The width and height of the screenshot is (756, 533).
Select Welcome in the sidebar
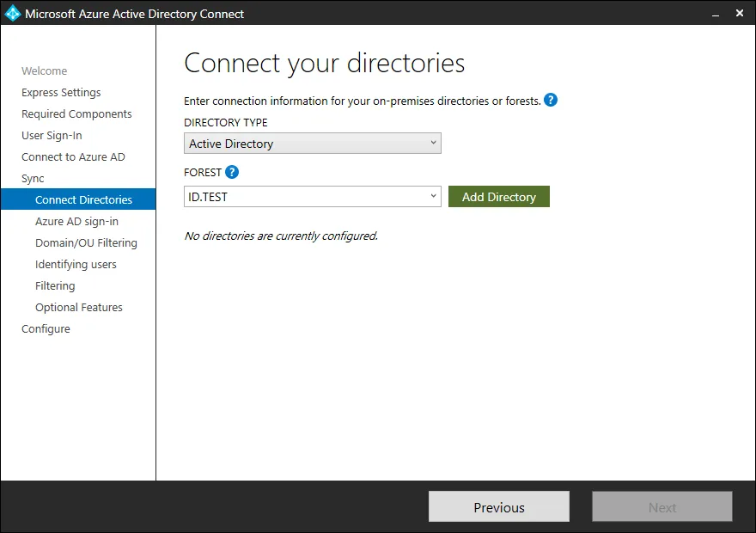[x=44, y=71]
